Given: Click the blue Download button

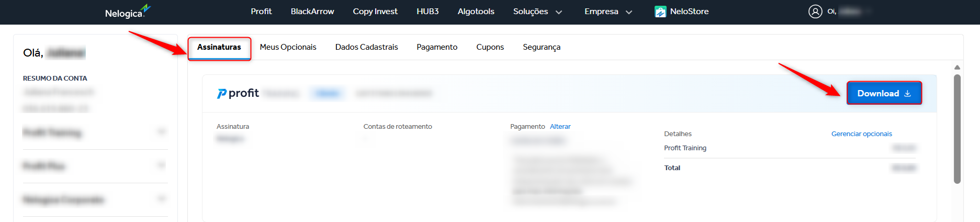Looking at the screenshot, I should tap(884, 93).
